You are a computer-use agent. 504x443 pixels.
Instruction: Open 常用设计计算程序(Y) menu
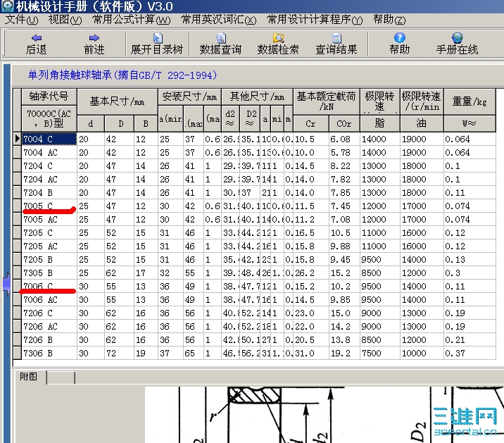click(x=315, y=20)
